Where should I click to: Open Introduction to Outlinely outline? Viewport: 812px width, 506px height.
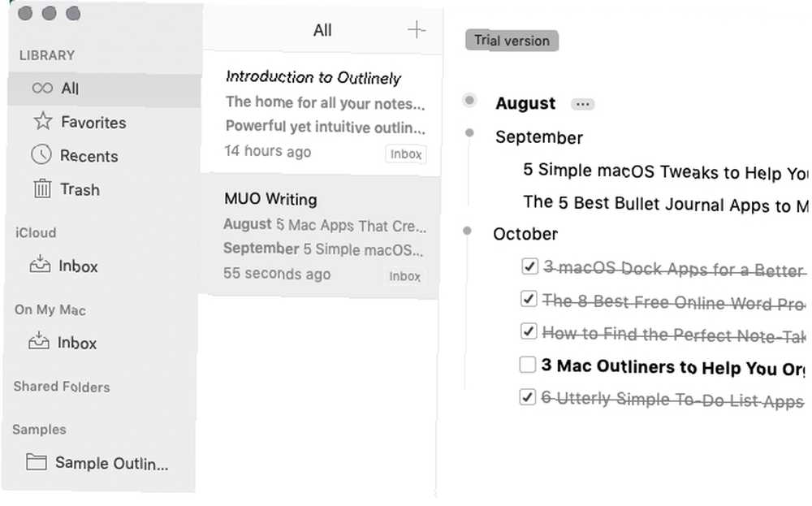click(x=322, y=113)
